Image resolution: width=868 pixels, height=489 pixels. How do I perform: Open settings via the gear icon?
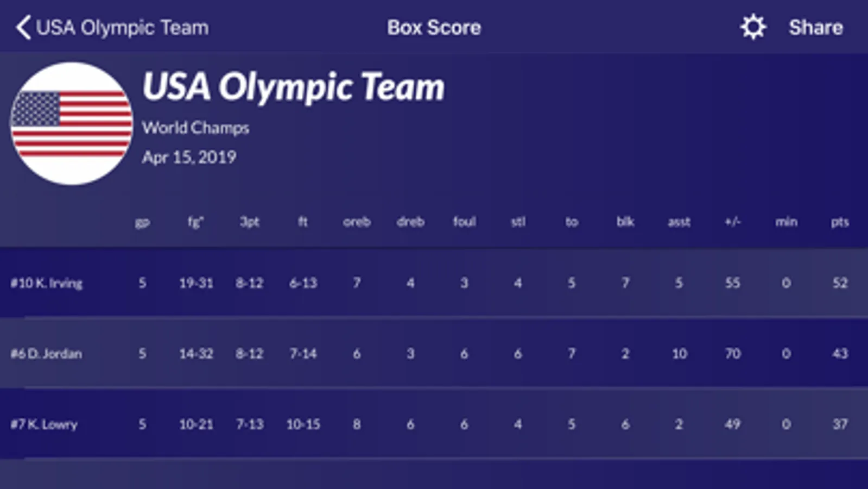753,27
